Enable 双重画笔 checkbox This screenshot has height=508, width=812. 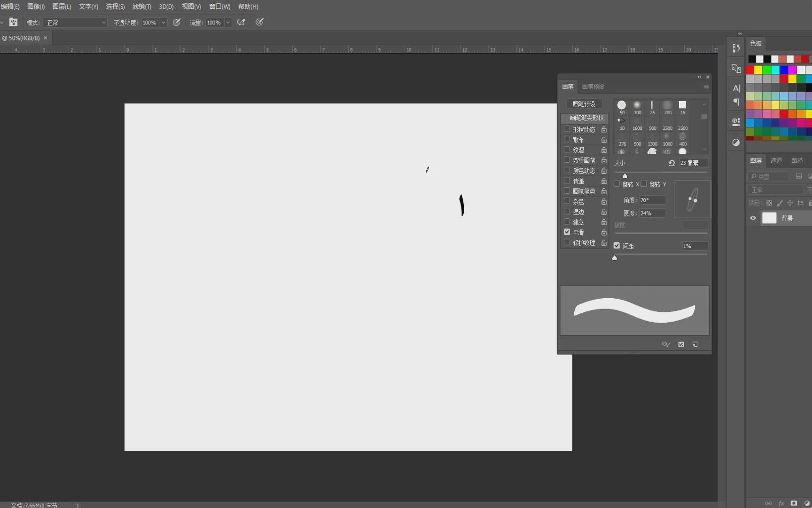pos(567,160)
